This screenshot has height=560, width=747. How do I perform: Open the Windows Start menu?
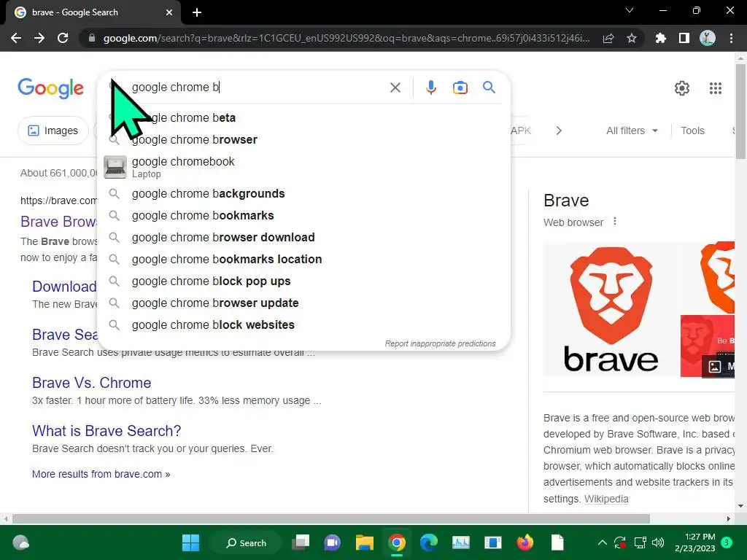coord(190,542)
